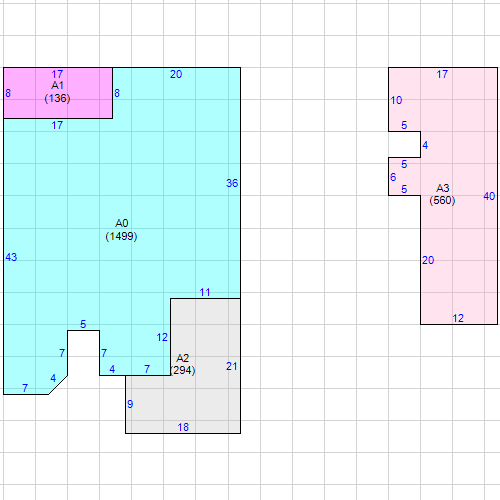Viewport: 500px width, 500px height.
Task: Click the 8 dimension on A1's left edge
Action: pos(8,93)
